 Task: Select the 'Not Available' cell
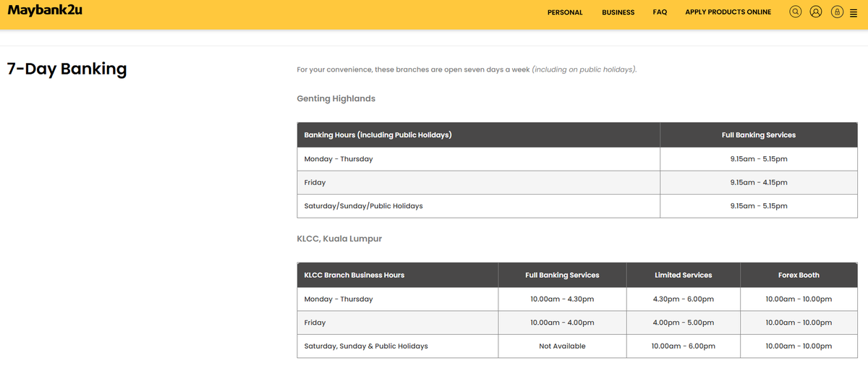[562, 346]
